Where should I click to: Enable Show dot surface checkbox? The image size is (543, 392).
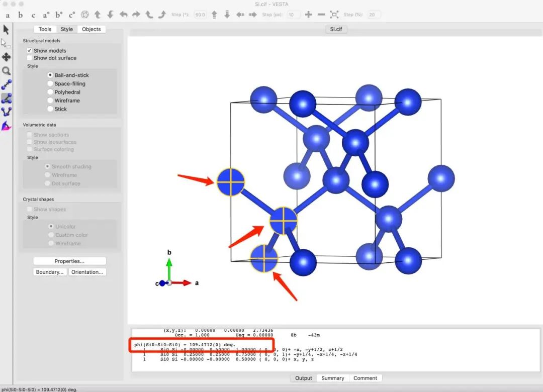[30, 58]
